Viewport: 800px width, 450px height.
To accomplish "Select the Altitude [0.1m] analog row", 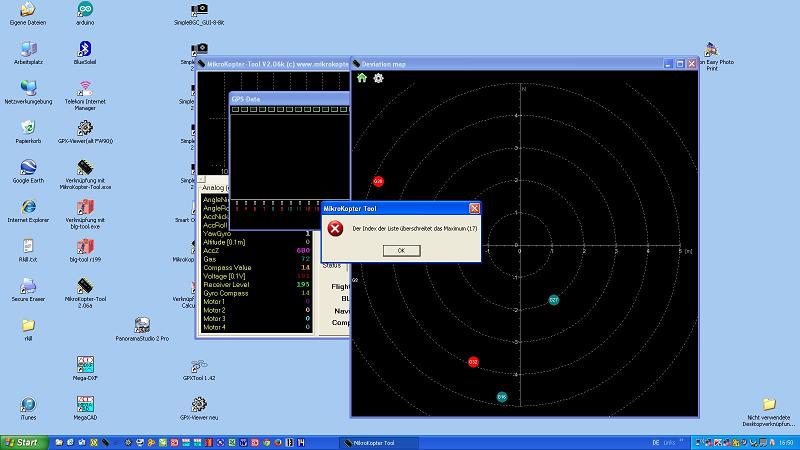I will 257,242.
